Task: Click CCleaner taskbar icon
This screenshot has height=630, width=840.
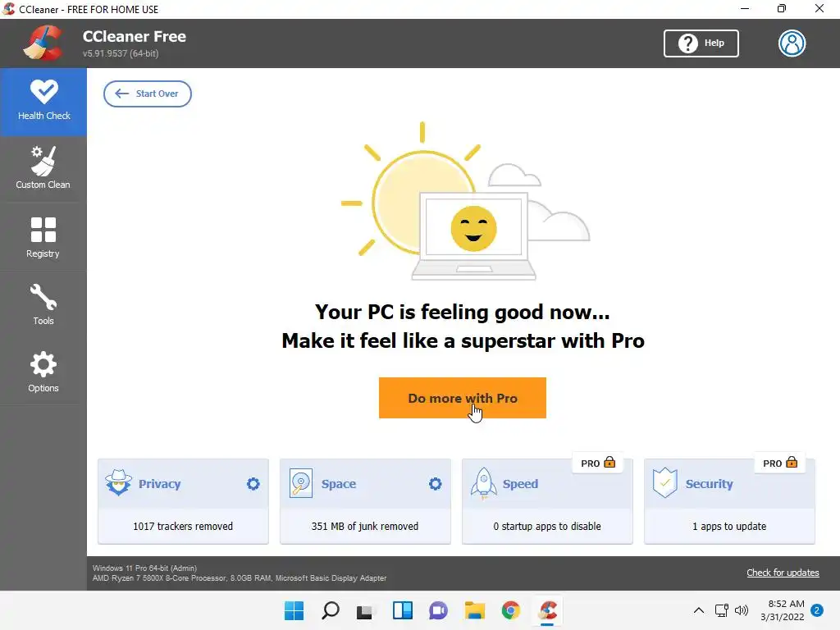Action: click(547, 610)
